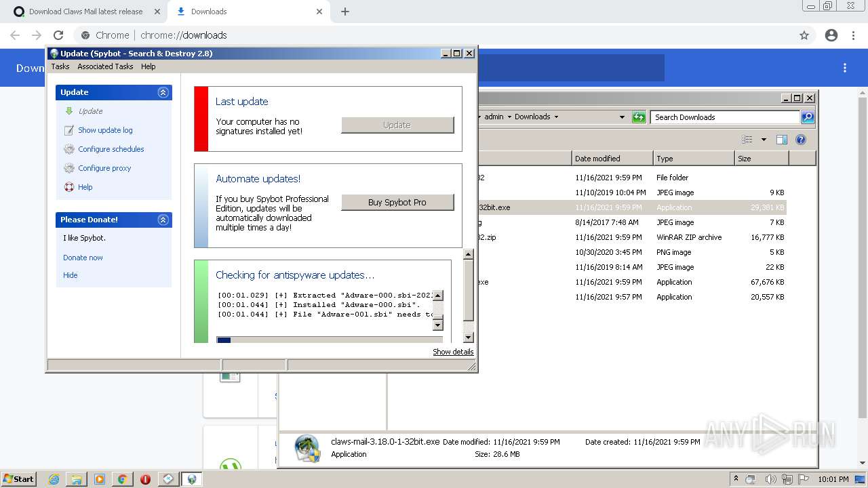Open the Associated Tasks menu
This screenshot has width=868, height=488.
pos(105,66)
